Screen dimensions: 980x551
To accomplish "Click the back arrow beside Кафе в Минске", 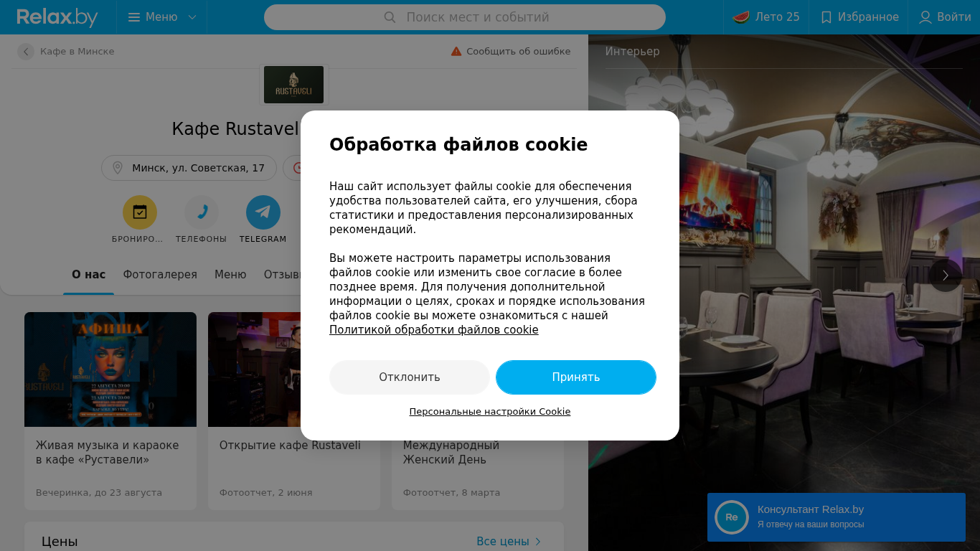I will (x=26, y=52).
